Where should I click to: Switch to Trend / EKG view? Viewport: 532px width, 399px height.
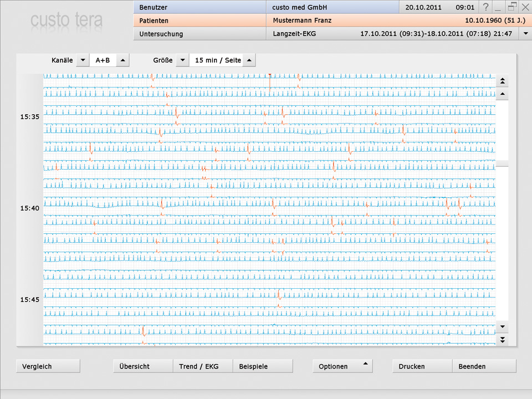pos(202,366)
